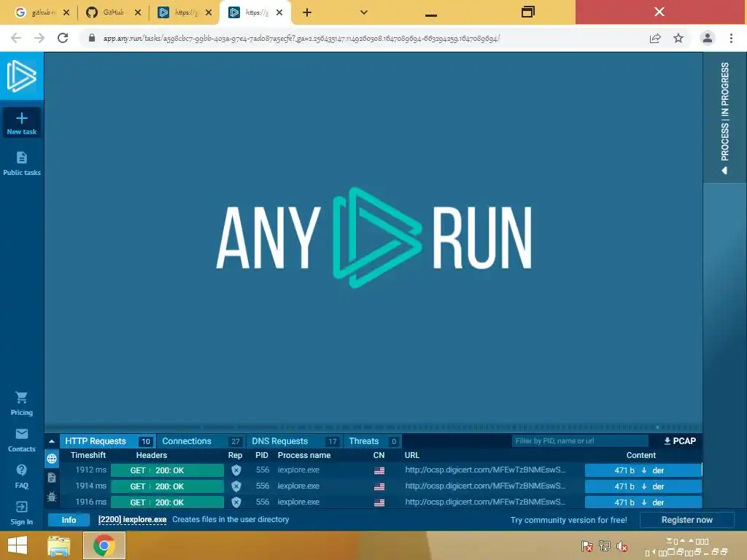The width and height of the screenshot is (747, 560).
Task: Open a new browser tab
Action: tap(307, 12)
